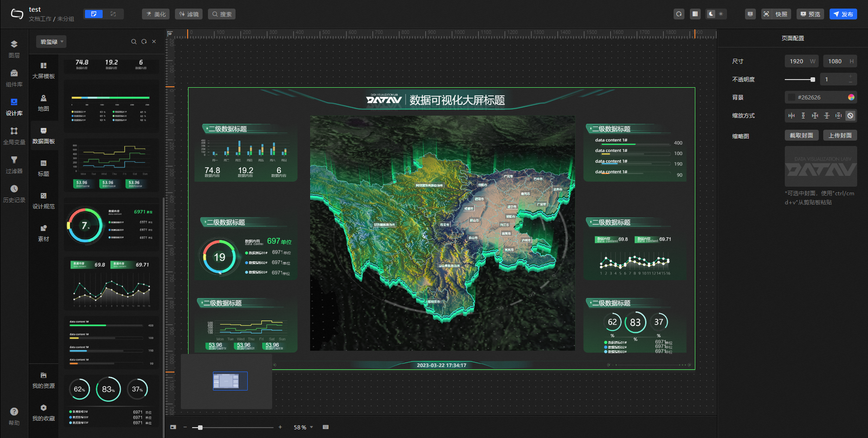Pick the progress bars template with data content

tap(111, 343)
